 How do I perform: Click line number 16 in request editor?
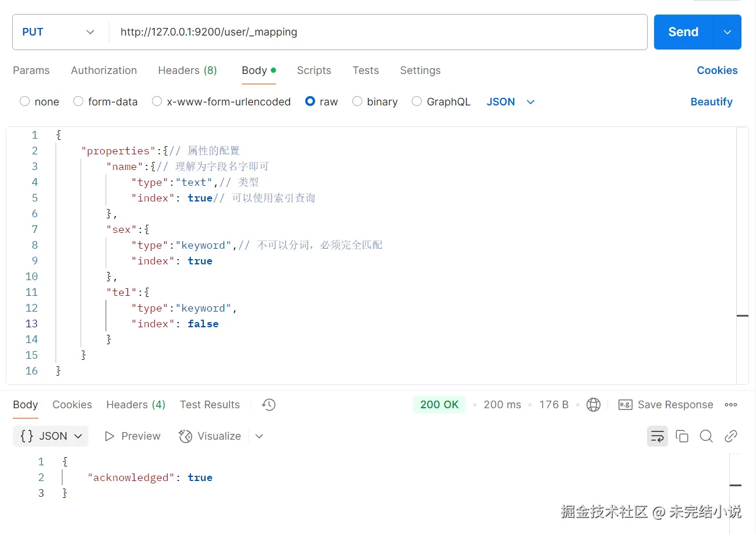pos(31,371)
